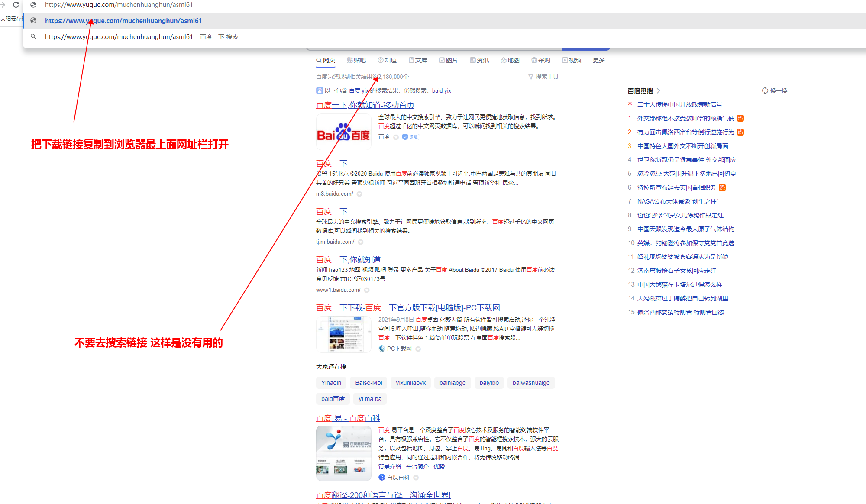Screen dimensions: 866x504
Task: Click the 地图 category icon
Action: click(x=503, y=60)
